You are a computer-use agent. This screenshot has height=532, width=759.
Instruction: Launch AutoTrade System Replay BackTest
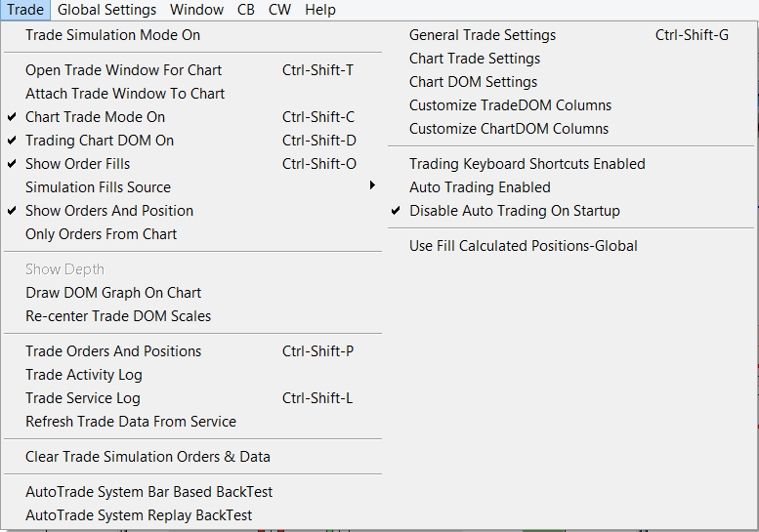tap(139, 515)
